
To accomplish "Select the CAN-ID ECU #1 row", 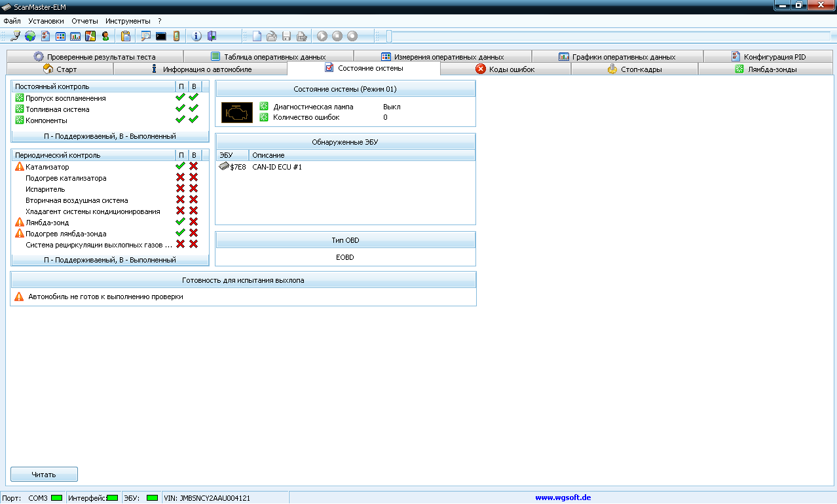I will [345, 167].
